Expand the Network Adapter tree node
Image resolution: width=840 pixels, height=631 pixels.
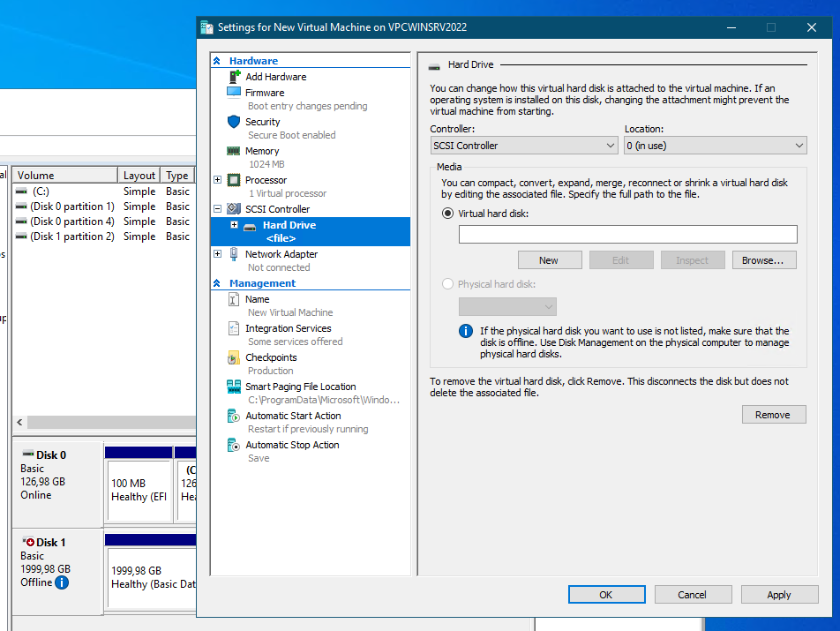click(x=217, y=253)
